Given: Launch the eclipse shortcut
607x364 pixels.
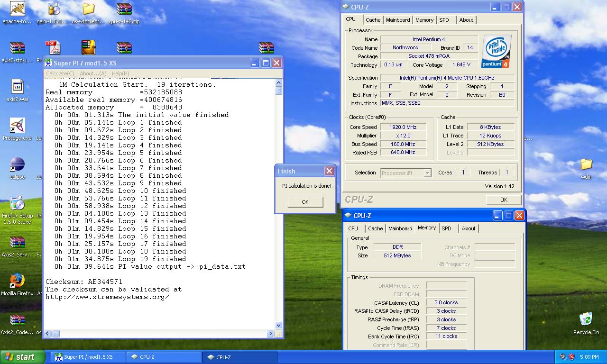Looking at the screenshot, I should click(18, 164).
